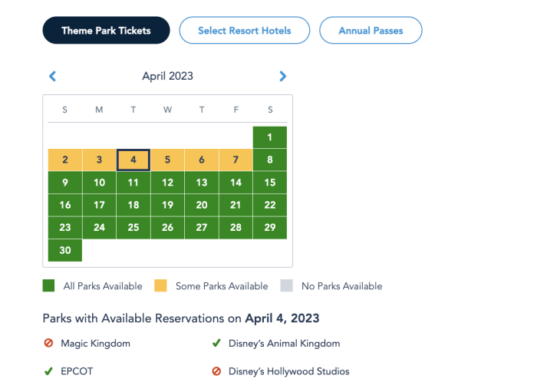Select date 20 in April calendar
This screenshot has height=392, width=537.
202,205
